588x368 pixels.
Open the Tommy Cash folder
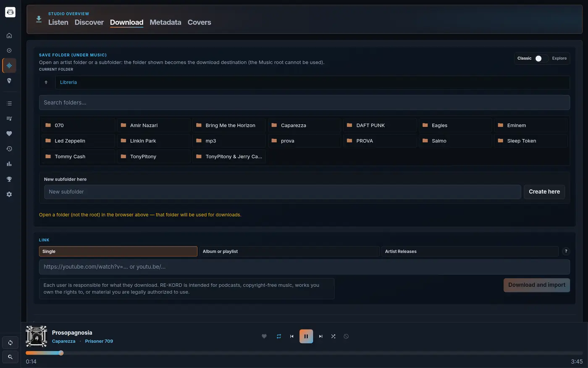pyautogui.click(x=78, y=156)
